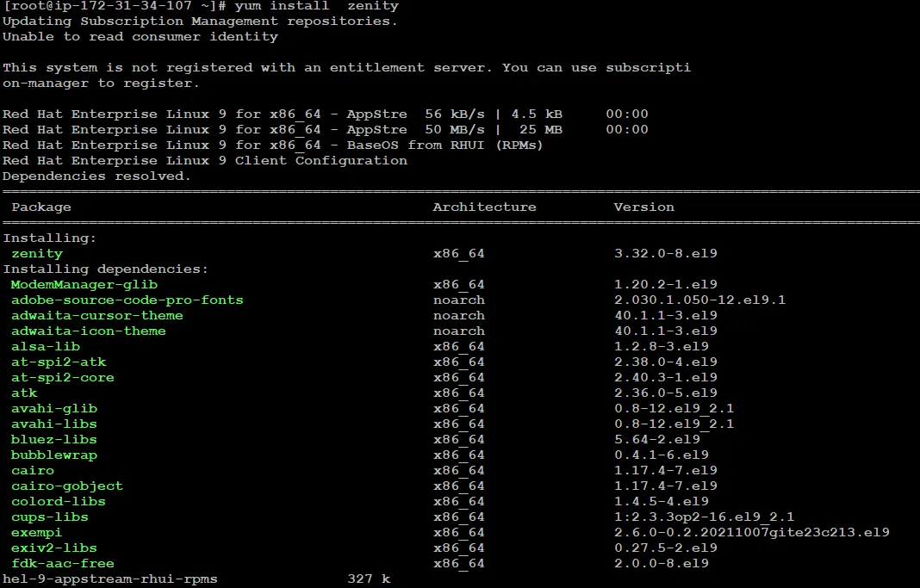Select the cairo-gobject package name
The height and width of the screenshot is (588, 920).
click(x=66, y=486)
